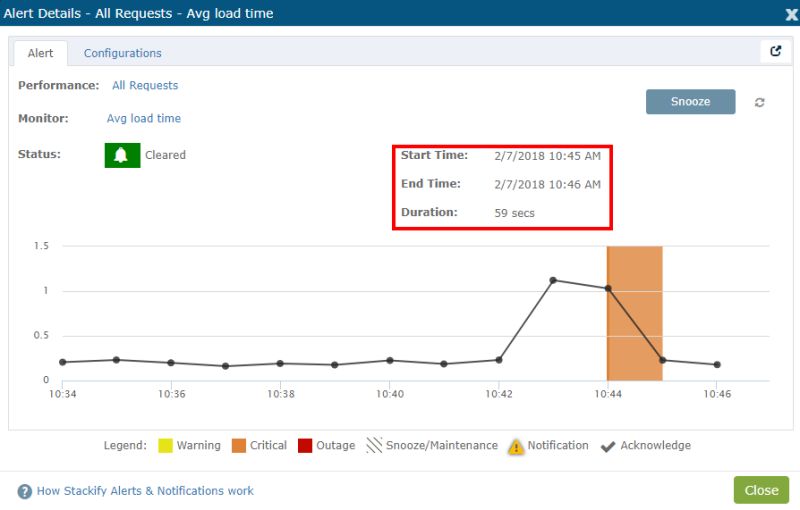Viewport: 800px width, 510px height.
Task: Click the Acknowledge legend label
Action: pos(656,445)
